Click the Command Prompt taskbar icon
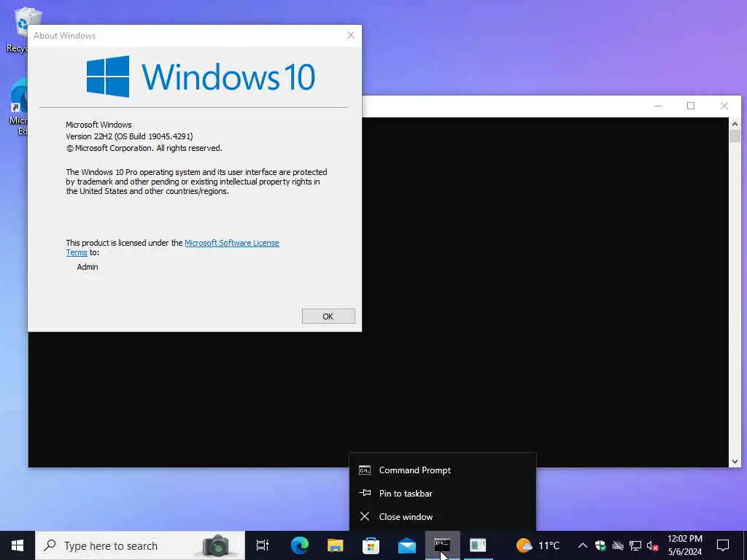 click(443, 545)
